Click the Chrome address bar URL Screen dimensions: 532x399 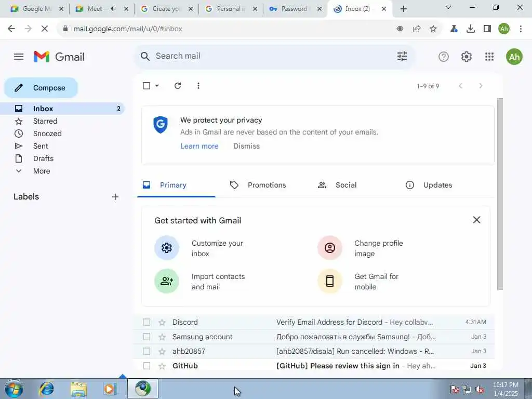click(x=128, y=29)
